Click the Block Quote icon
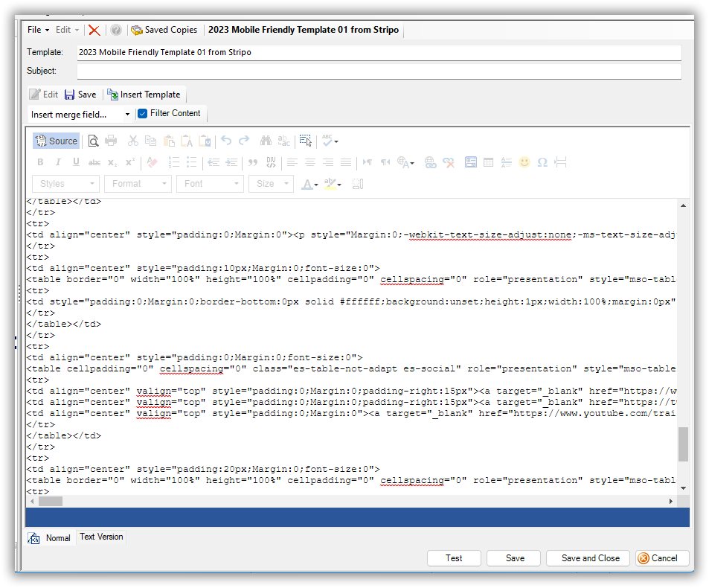This screenshot has width=709, height=588. tap(253, 162)
